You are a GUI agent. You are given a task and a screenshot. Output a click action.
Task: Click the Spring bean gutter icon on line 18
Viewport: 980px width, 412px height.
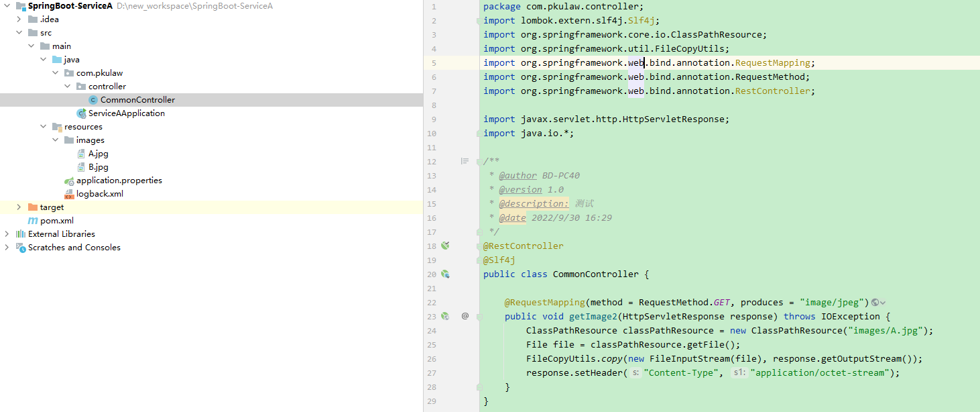(445, 246)
